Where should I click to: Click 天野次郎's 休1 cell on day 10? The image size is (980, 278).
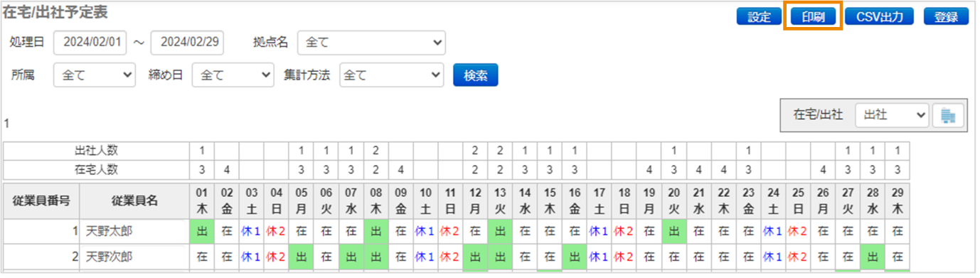(425, 257)
